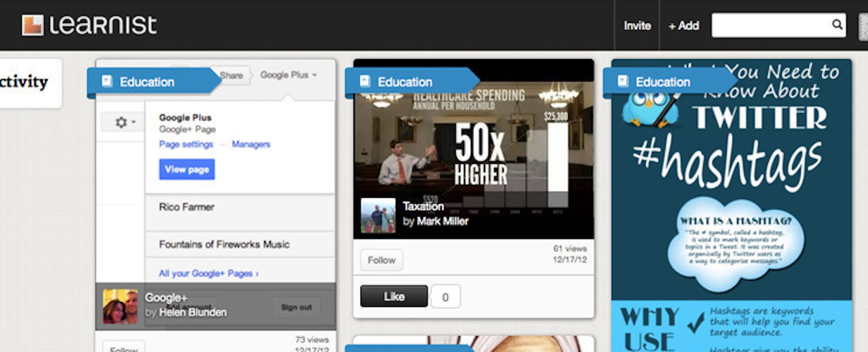Open the Twitter hashtags infographic
868x352 pixels.
[x=732, y=206]
